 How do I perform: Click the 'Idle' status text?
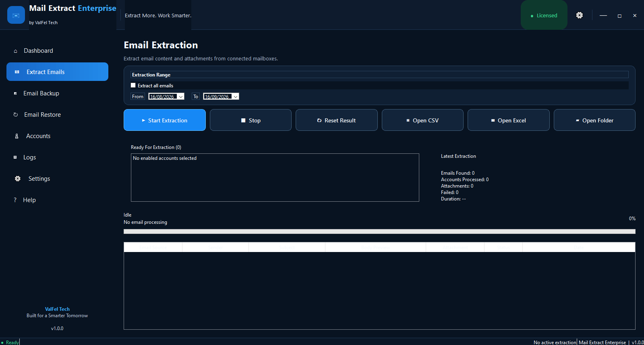127,215
